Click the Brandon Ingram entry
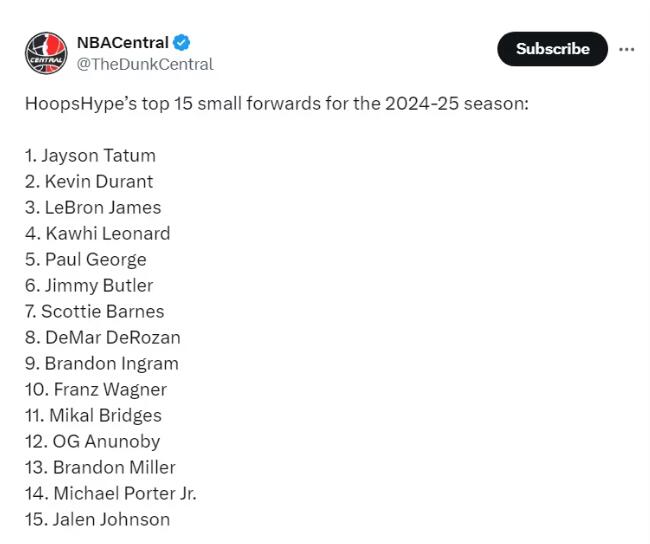 tap(102, 364)
